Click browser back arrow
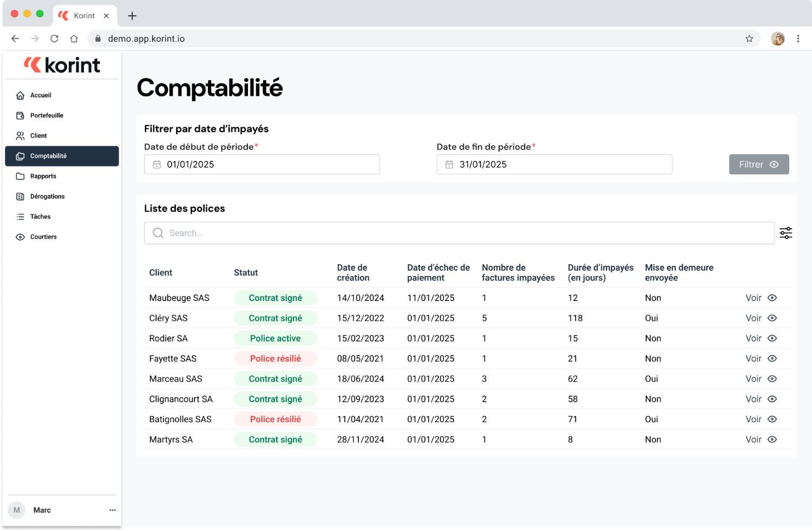 (15, 38)
